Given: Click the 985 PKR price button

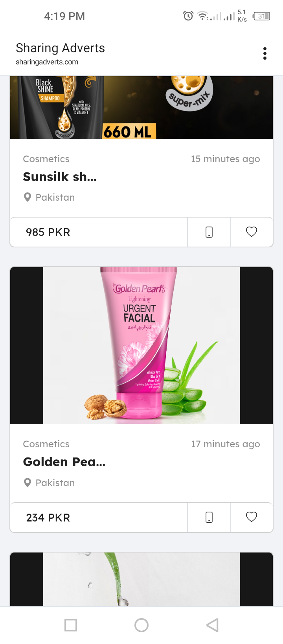Looking at the screenshot, I should pyautogui.click(x=98, y=232).
